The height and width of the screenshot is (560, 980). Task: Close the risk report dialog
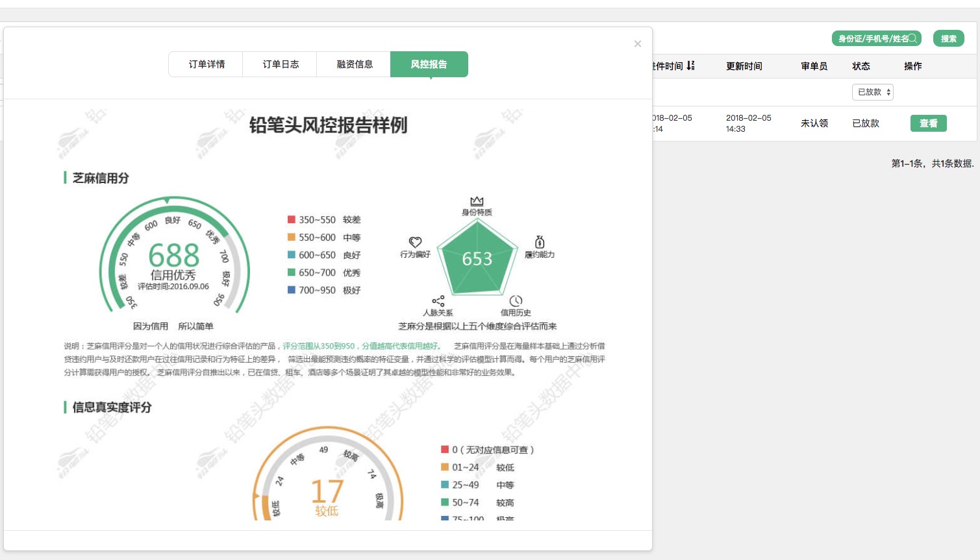(x=638, y=44)
